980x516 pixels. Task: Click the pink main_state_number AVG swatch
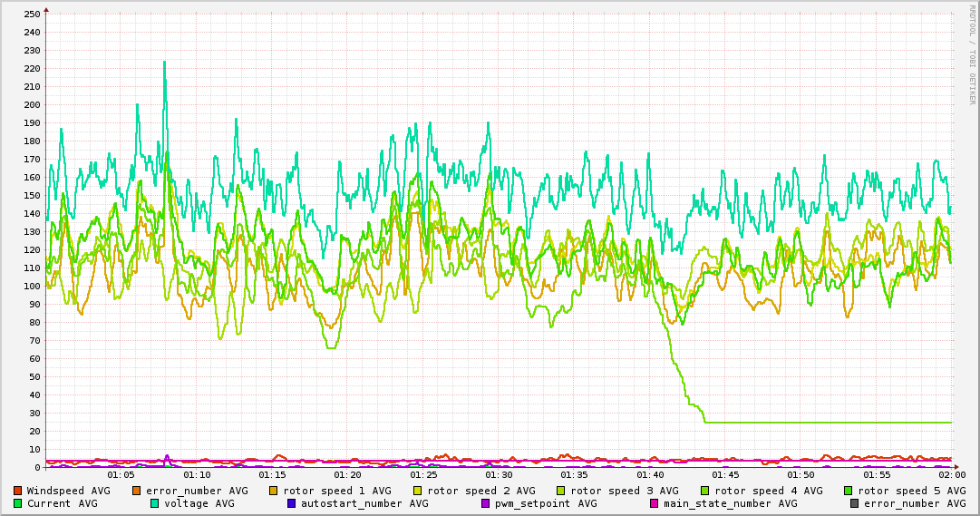(x=655, y=503)
